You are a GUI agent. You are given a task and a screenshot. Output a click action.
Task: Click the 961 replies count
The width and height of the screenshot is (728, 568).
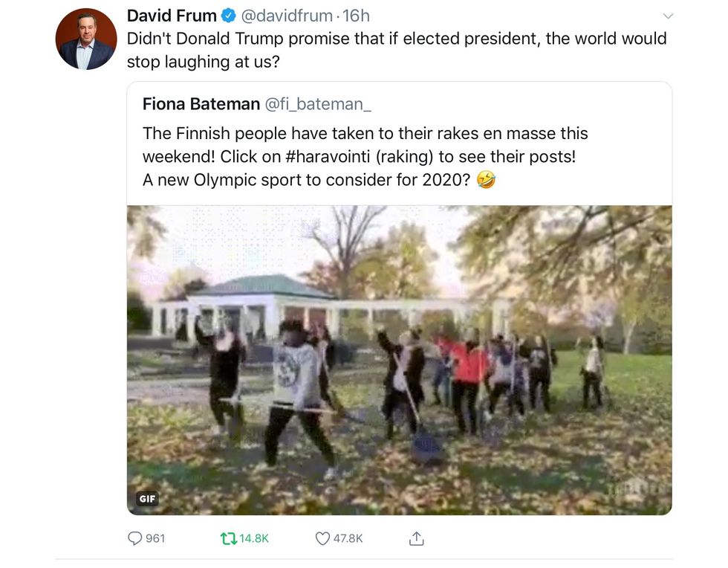pos(155,538)
